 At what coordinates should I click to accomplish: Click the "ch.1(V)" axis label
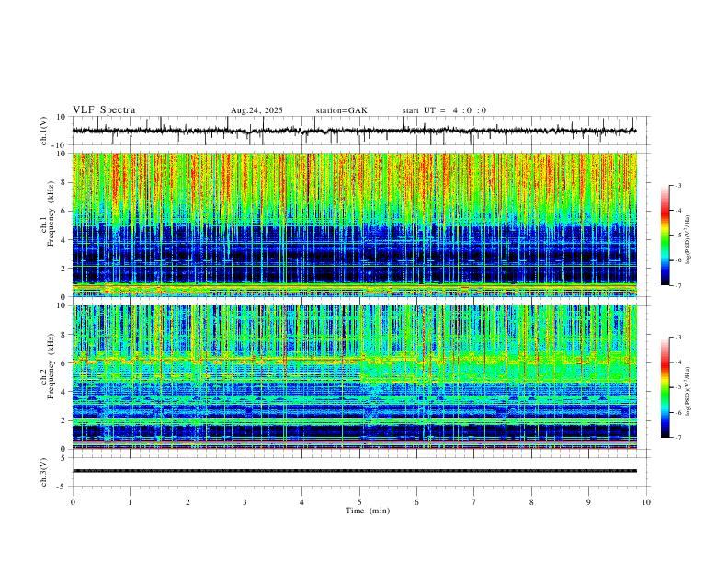point(44,131)
